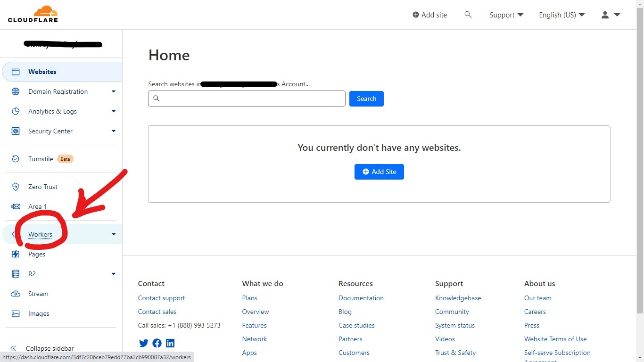Click the Websites sidebar icon

click(16, 72)
